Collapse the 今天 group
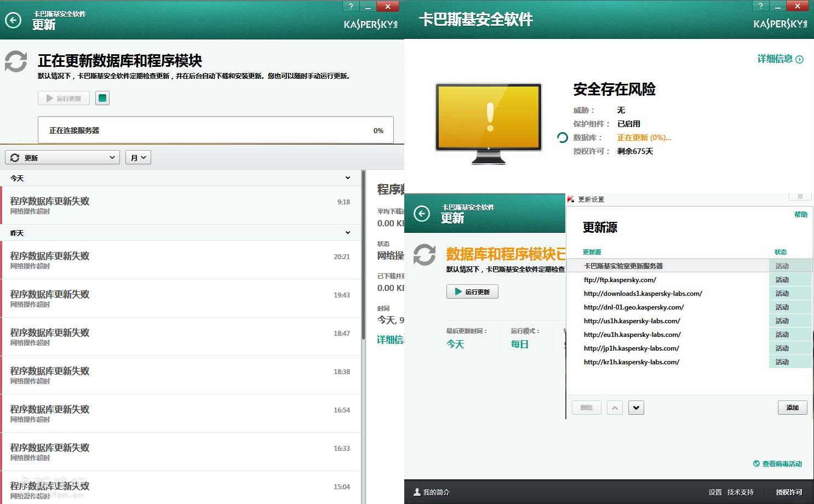 (x=347, y=178)
